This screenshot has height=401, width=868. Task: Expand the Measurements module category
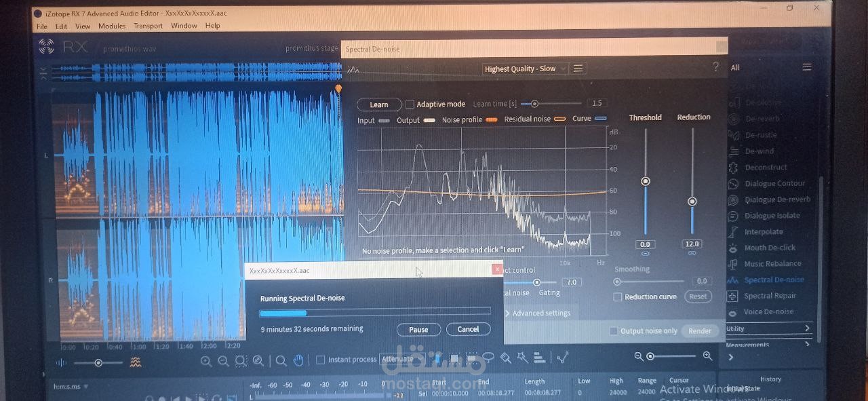click(768, 345)
